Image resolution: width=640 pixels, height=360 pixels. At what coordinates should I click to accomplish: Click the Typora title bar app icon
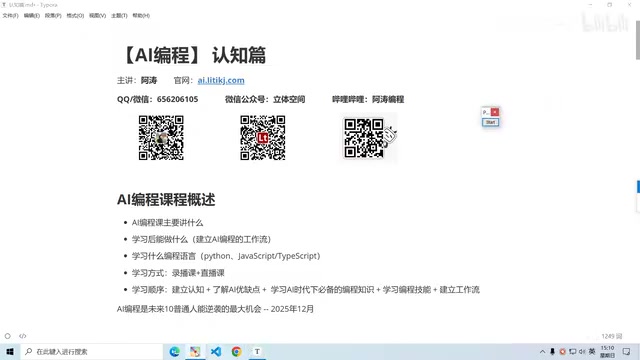tap(4, 5)
